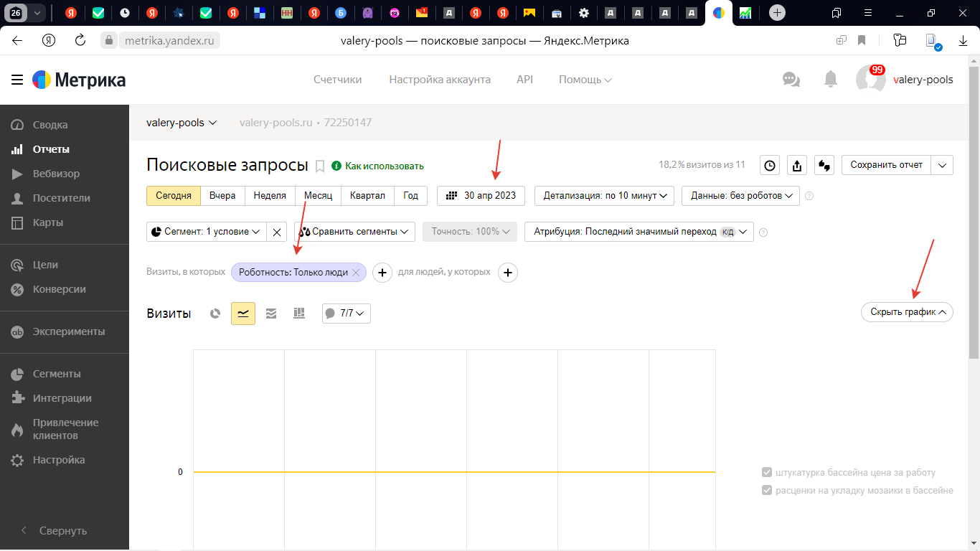Image resolution: width=980 pixels, height=551 pixels.
Task: Open Вебвизор in the sidebar
Action: coord(56,174)
